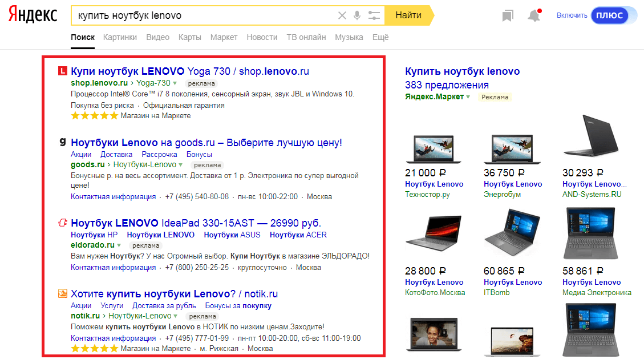Expand arrow next to goods.ru Ноутбуки-Lenovo
The width and height of the screenshot is (644, 359).
click(181, 165)
